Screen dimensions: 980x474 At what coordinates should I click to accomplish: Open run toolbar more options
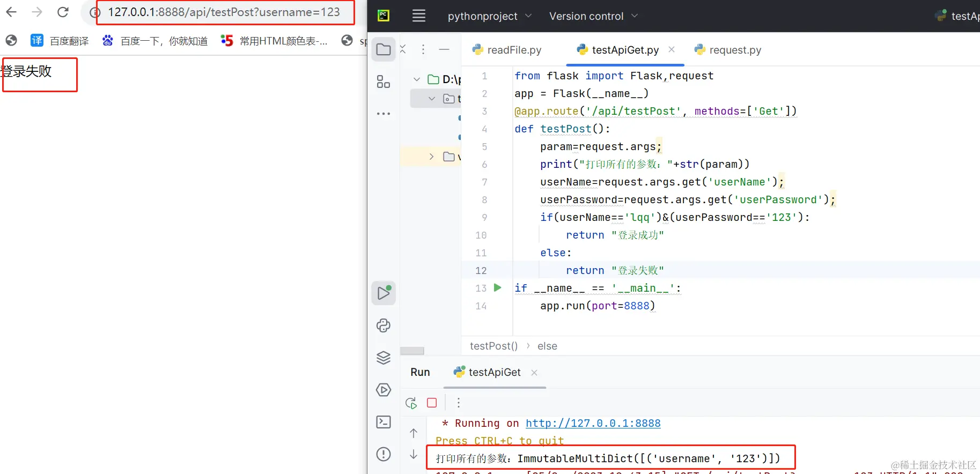(x=459, y=403)
